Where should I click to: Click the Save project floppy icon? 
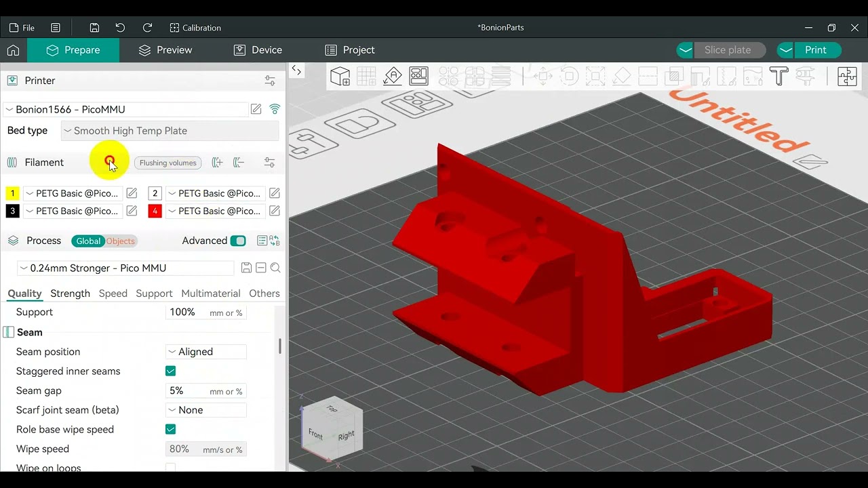[94, 28]
